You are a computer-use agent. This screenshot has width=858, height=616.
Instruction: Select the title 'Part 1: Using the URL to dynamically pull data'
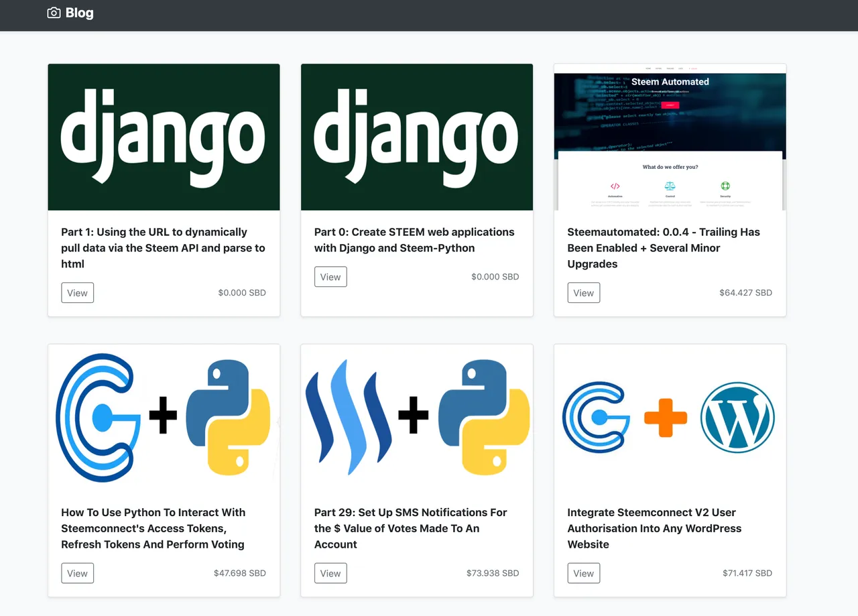(163, 248)
